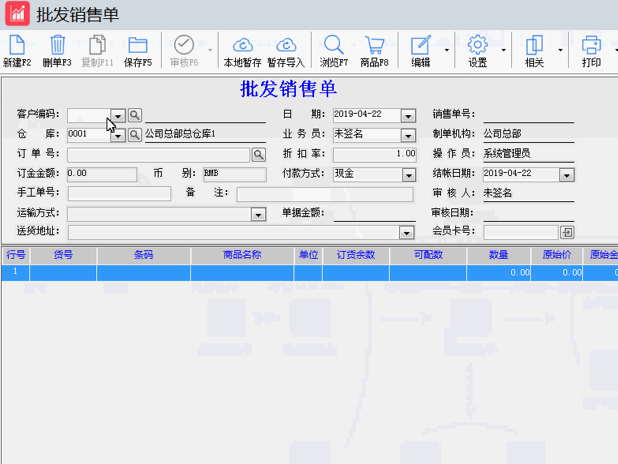Open the 客户编码 dropdown list

coord(118,116)
